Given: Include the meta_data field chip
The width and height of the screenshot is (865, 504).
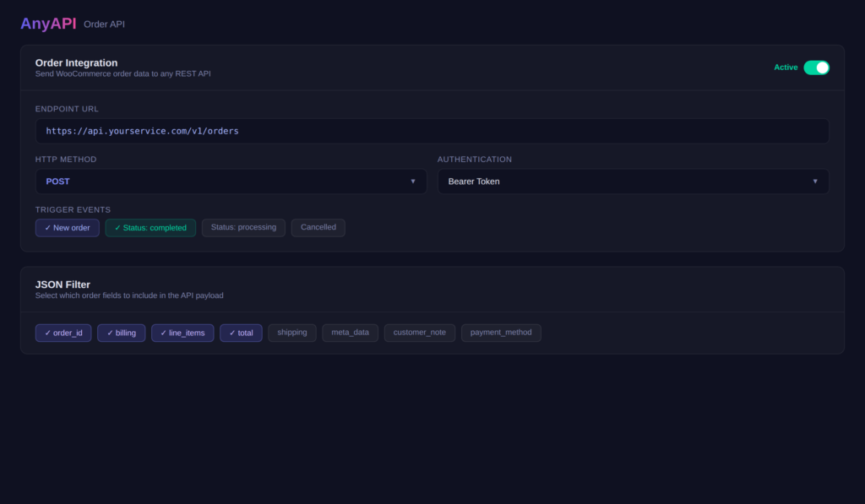Looking at the screenshot, I should tap(350, 333).
